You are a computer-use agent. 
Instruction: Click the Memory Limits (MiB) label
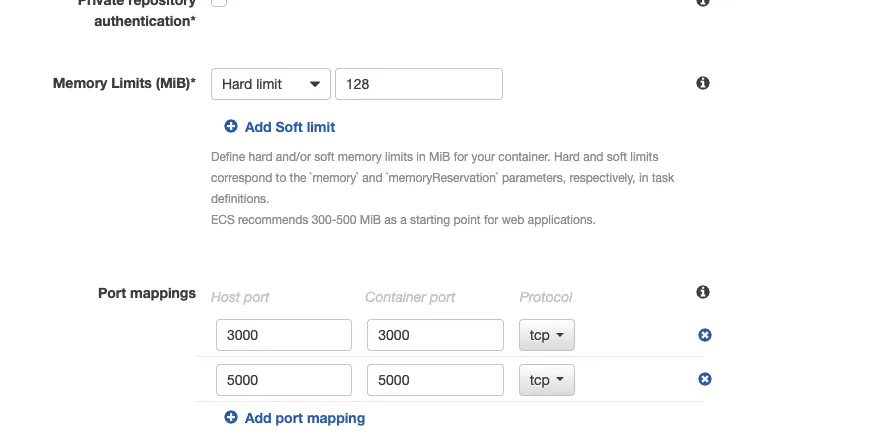point(124,83)
